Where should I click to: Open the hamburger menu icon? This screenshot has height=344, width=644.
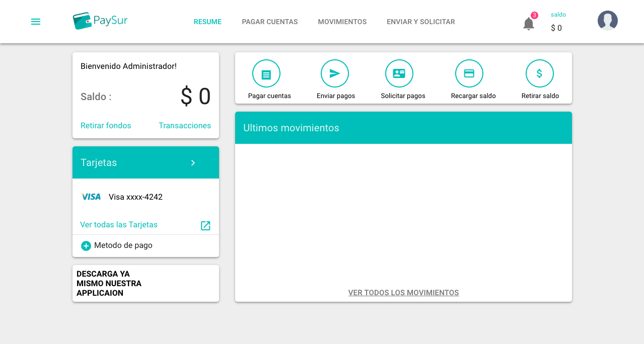point(35,22)
